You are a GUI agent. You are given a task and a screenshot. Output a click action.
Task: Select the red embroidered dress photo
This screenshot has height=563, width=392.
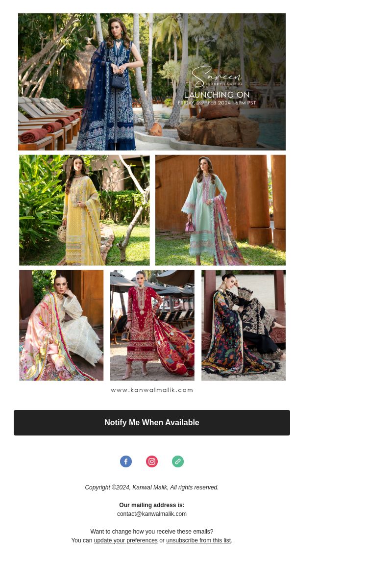pos(152,325)
